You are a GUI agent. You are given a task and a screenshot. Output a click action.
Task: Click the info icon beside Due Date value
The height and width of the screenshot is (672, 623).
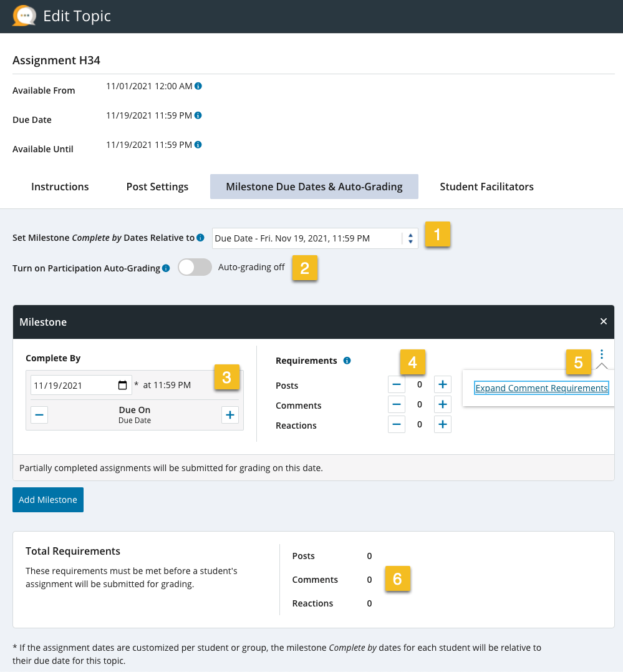tap(198, 115)
